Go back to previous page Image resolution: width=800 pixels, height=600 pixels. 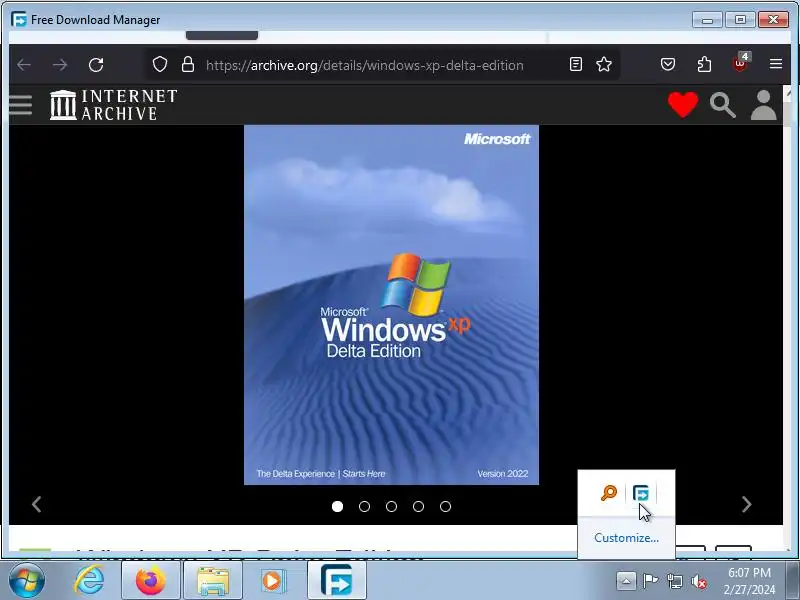pyautogui.click(x=24, y=65)
